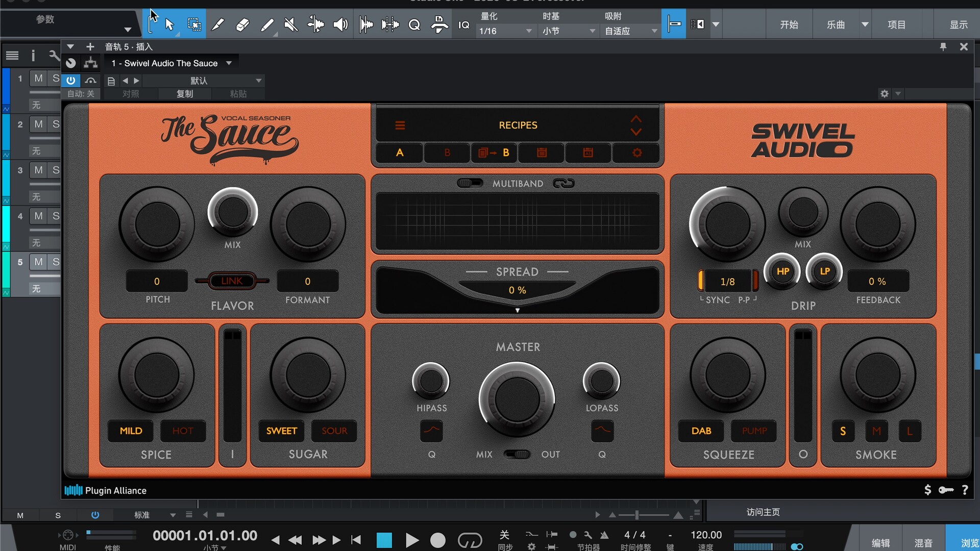
Task: Enable the LP filter in DRIP
Action: pyautogui.click(x=825, y=271)
